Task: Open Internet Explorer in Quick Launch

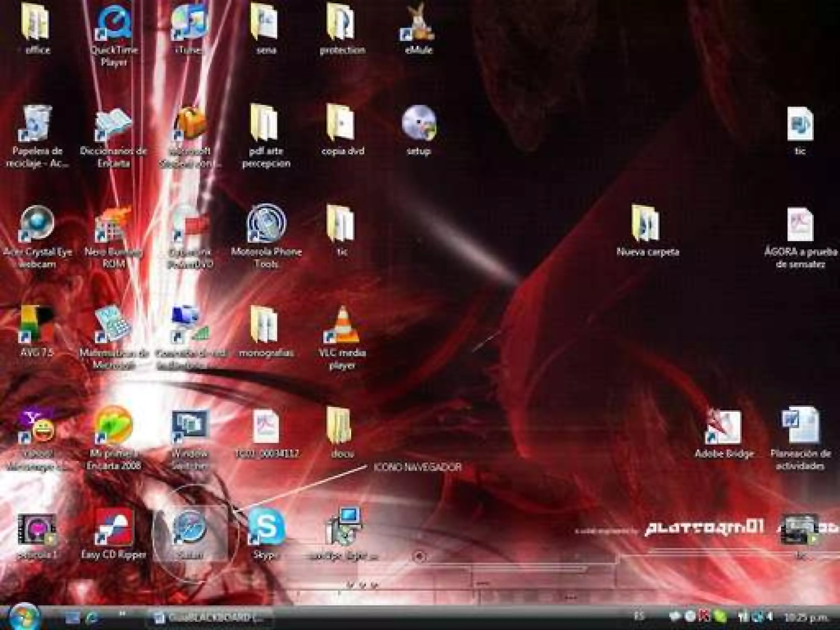Action: pos(92,617)
